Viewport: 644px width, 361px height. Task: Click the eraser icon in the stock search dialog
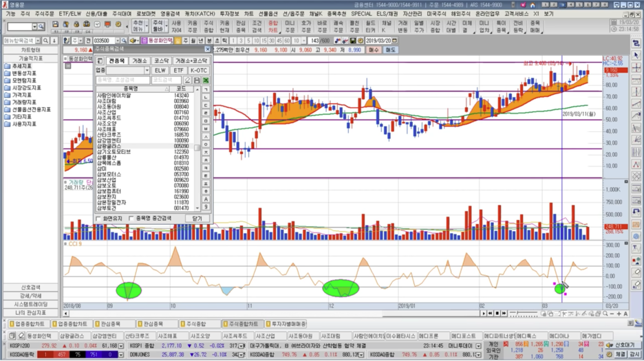tap(187, 80)
